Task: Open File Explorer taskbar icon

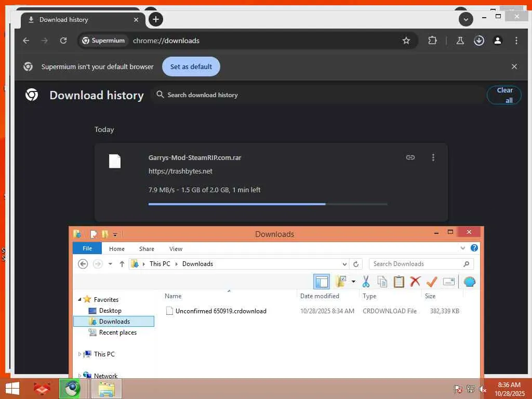Action: click(x=106, y=389)
